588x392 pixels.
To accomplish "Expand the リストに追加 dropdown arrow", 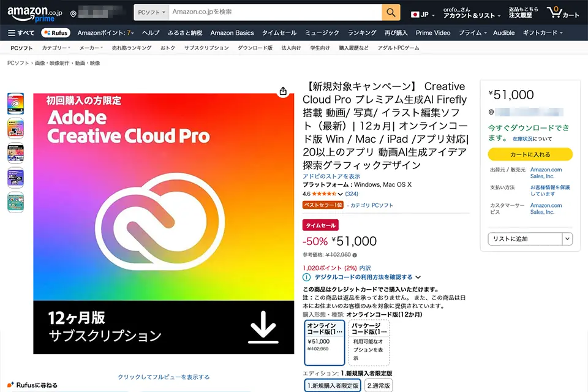I will [567, 239].
